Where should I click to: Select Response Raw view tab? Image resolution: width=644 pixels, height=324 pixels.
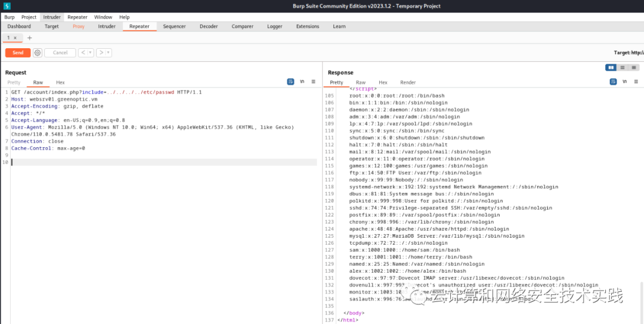point(361,82)
